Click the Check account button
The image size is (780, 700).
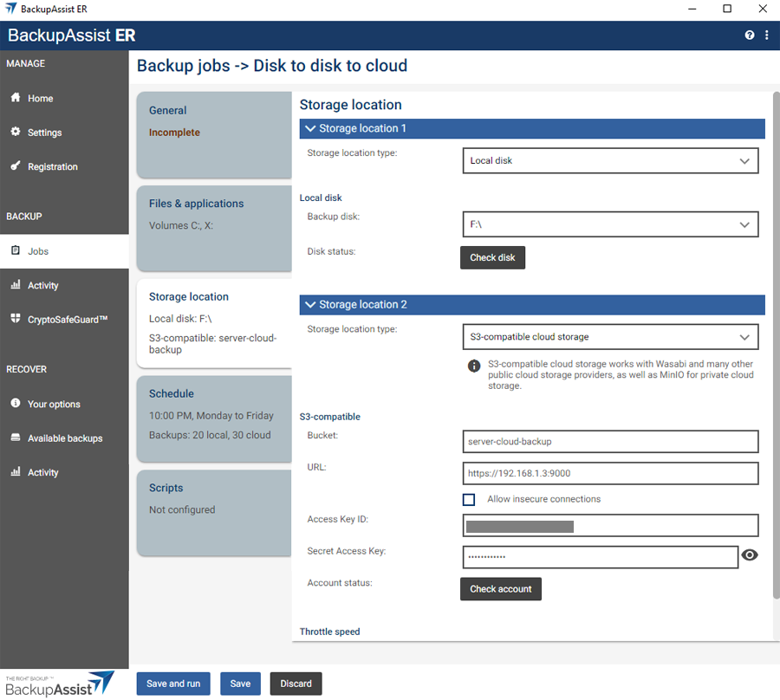[x=500, y=588]
